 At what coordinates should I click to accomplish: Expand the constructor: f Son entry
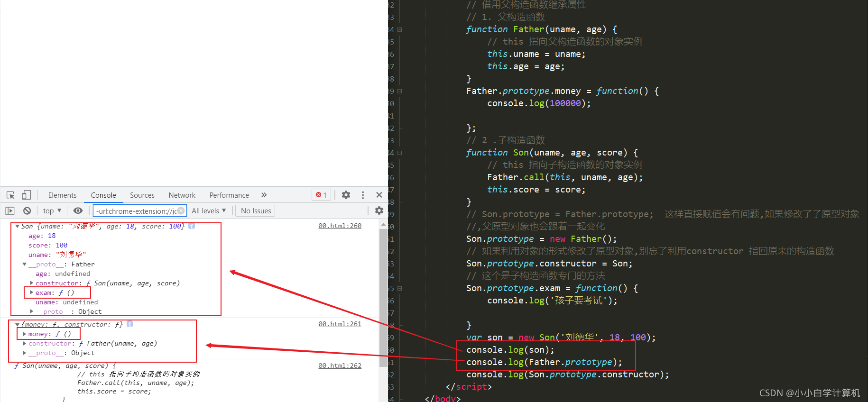tap(31, 283)
